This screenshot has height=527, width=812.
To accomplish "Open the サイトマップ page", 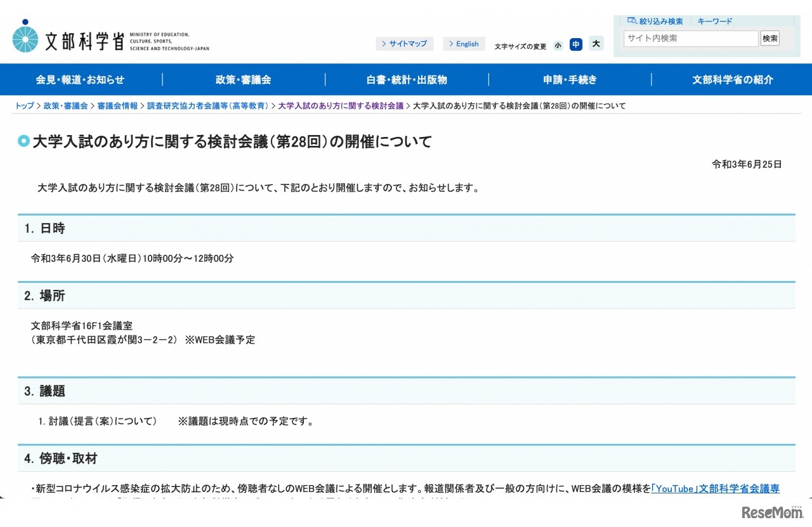I will [x=408, y=43].
